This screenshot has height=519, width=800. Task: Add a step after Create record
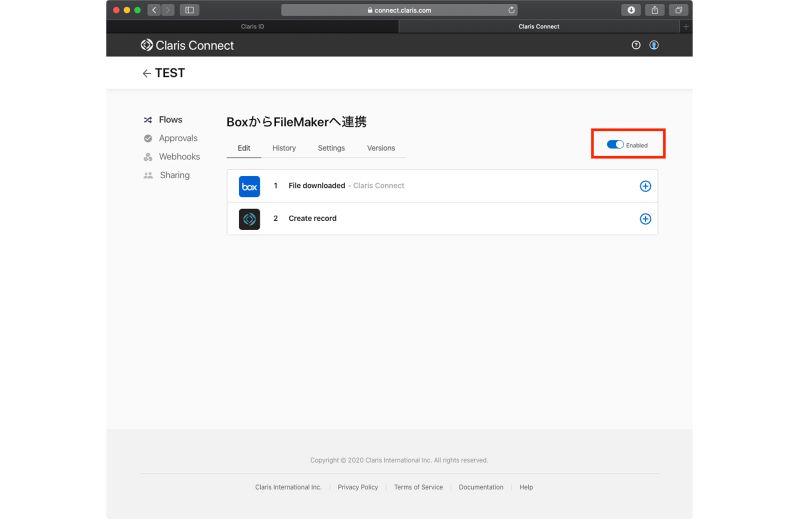pos(645,219)
